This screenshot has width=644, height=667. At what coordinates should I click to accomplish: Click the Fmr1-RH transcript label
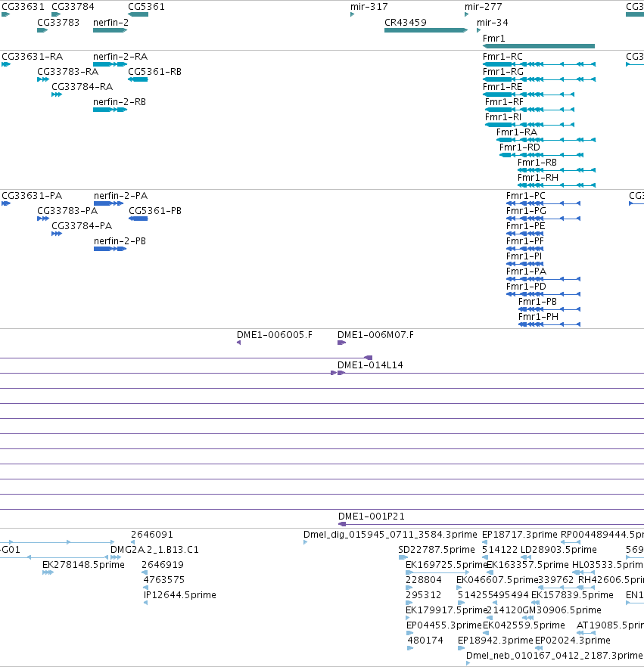click(x=538, y=178)
